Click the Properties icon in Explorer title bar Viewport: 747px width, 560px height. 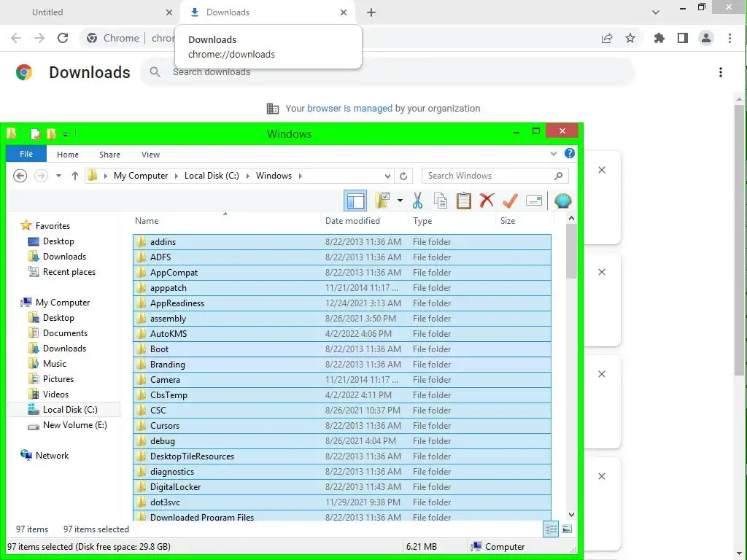35,134
